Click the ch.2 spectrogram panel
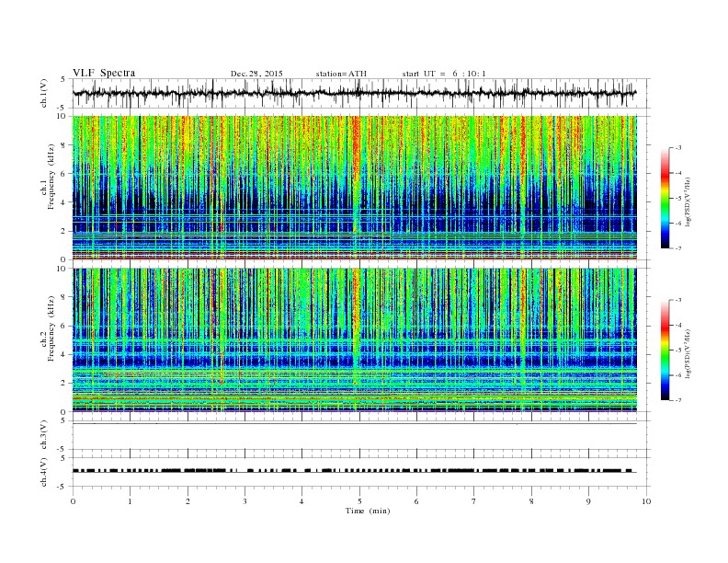This screenshot has width=728, height=563. tap(355, 340)
